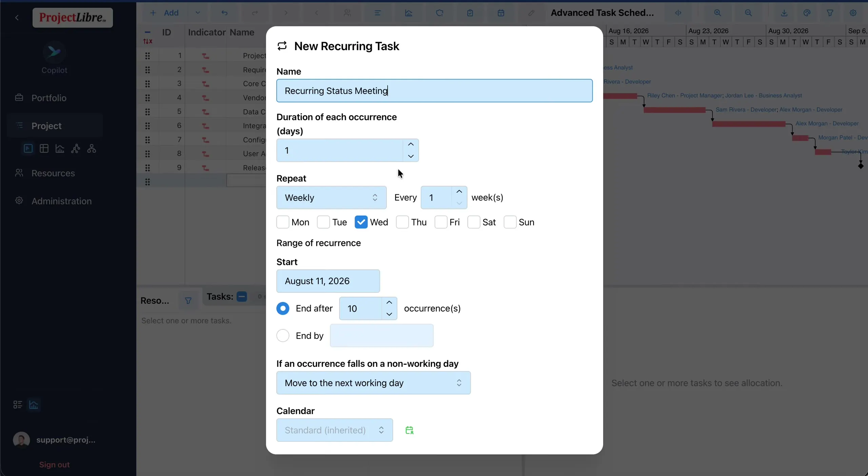The image size is (868, 476).
Task: Click the zoom in magnifier icon
Action: [717, 13]
